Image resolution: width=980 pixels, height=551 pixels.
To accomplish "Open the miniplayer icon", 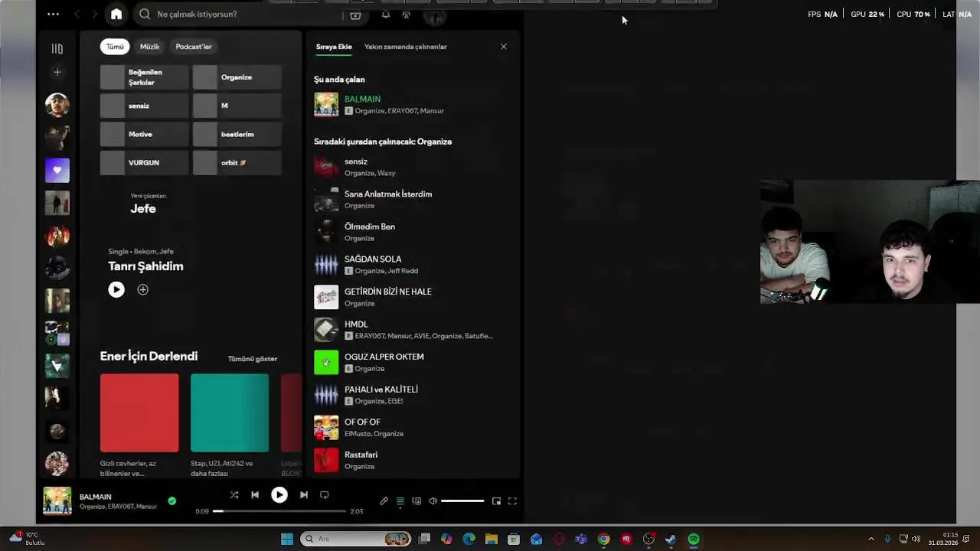I will coord(496,501).
